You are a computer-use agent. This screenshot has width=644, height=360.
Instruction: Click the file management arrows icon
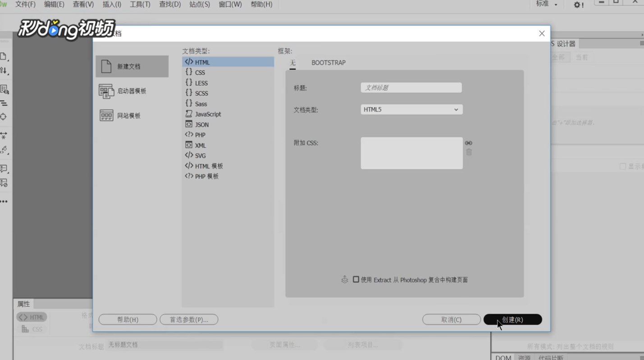4,70
